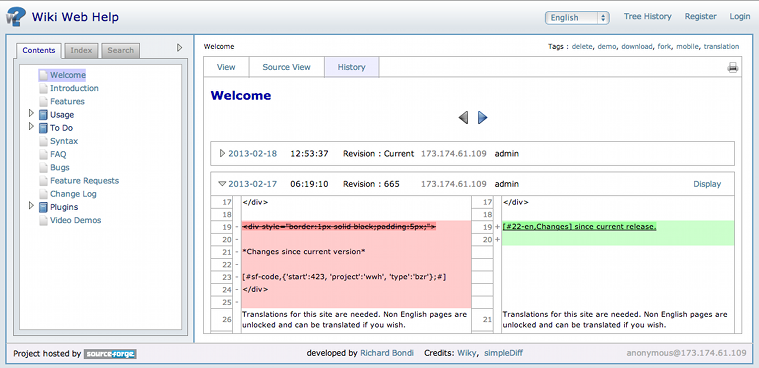Click the Usage book icon
The image size is (759, 368).
coord(44,115)
